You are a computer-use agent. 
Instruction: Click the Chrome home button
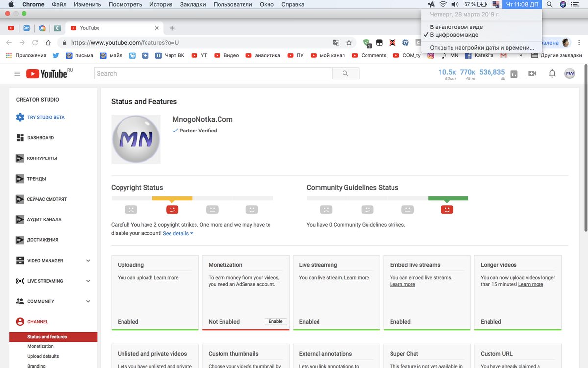click(48, 43)
